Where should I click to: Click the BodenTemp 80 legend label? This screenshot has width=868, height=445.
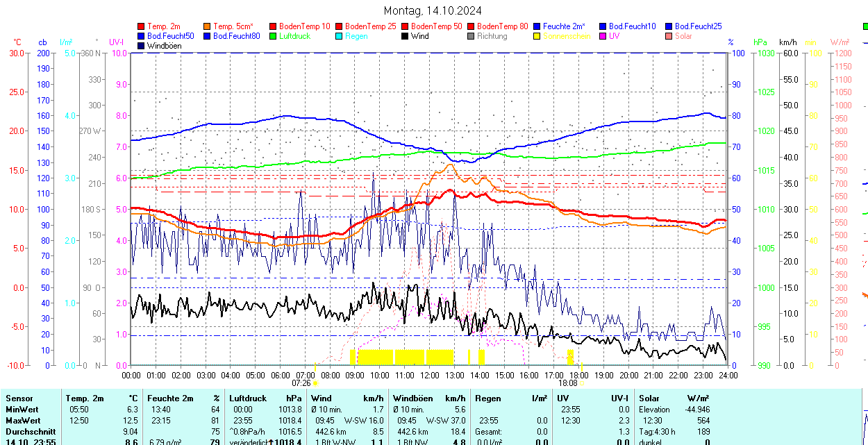[x=503, y=26]
